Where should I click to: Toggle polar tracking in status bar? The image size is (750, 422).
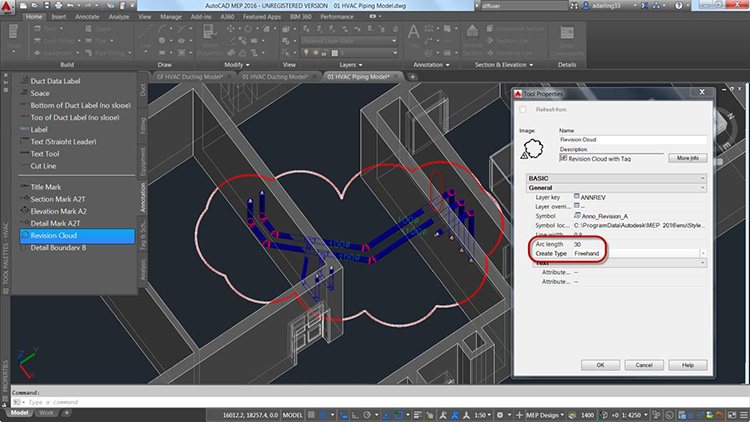tap(367, 415)
